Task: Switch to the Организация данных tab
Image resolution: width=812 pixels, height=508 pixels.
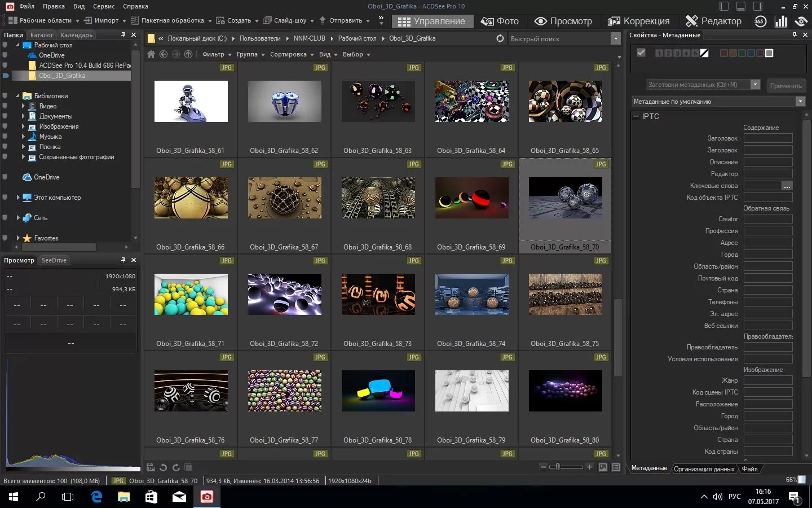Action: pos(704,469)
